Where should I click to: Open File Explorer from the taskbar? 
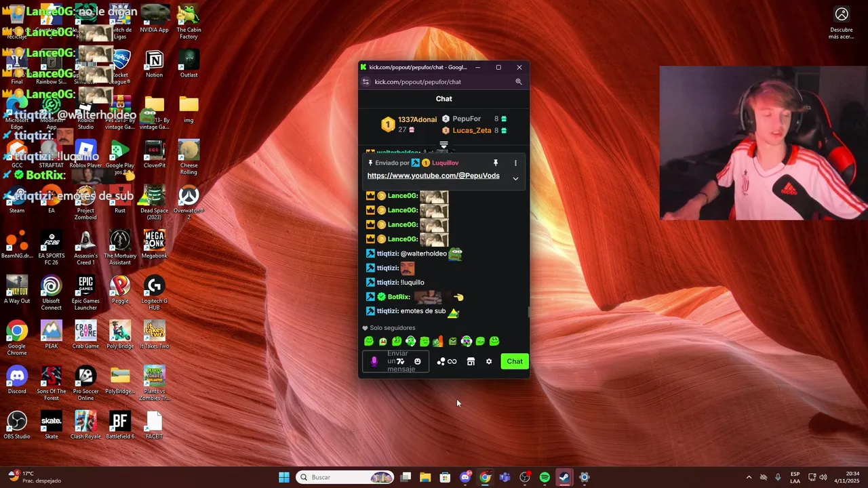click(x=425, y=477)
